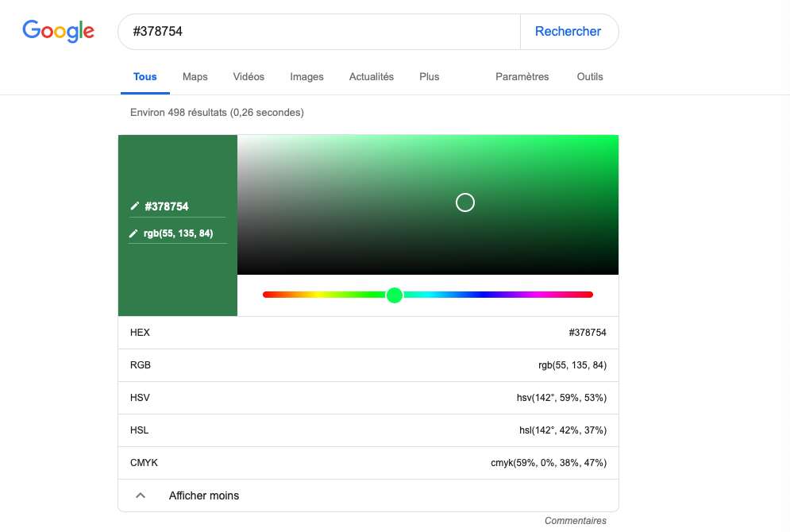Screen dimensions: 790x532
Task: Click the pencil icon beside #378754
Action: 135,206
